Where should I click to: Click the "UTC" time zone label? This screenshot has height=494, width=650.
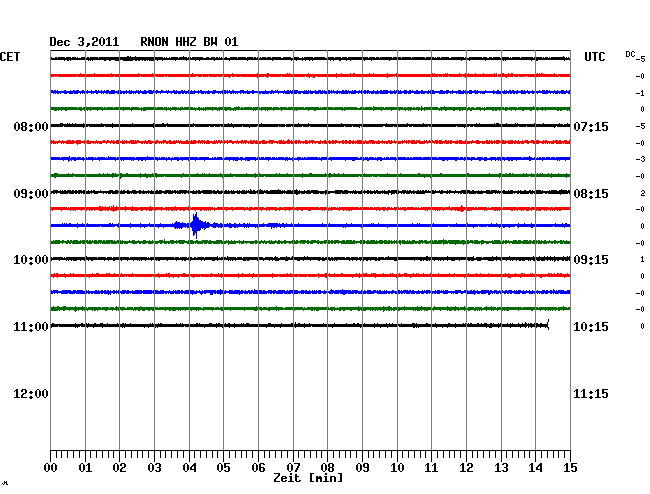click(594, 57)
